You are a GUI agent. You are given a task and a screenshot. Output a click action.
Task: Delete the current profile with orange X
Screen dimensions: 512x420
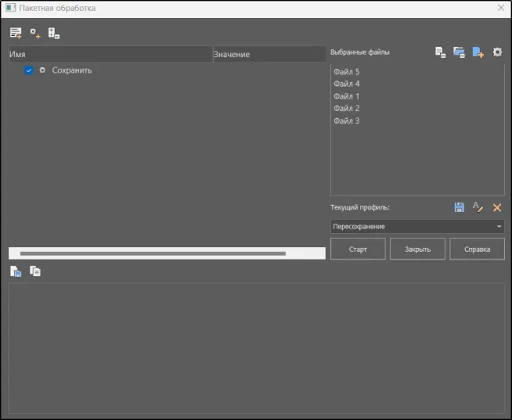(497, 207)
